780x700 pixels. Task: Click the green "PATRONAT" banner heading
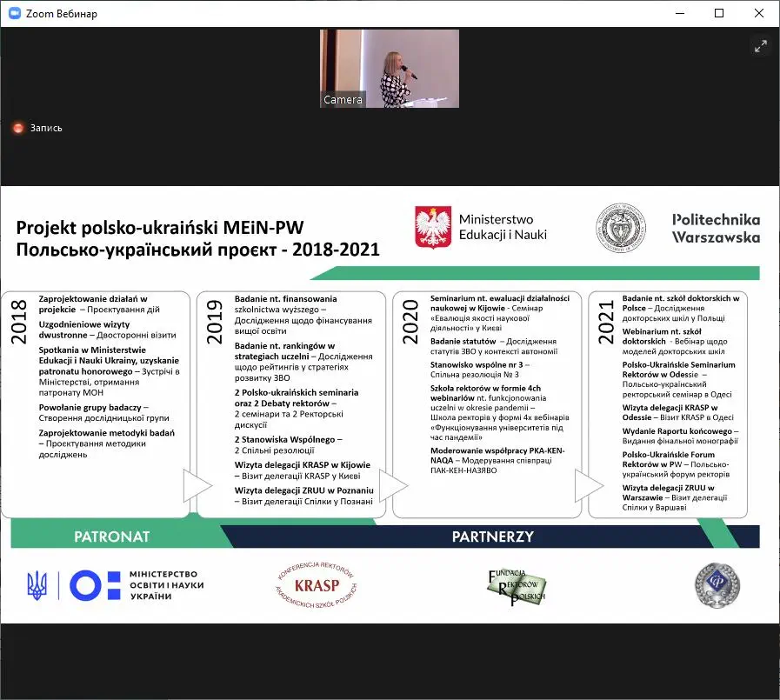coord(112,537)
